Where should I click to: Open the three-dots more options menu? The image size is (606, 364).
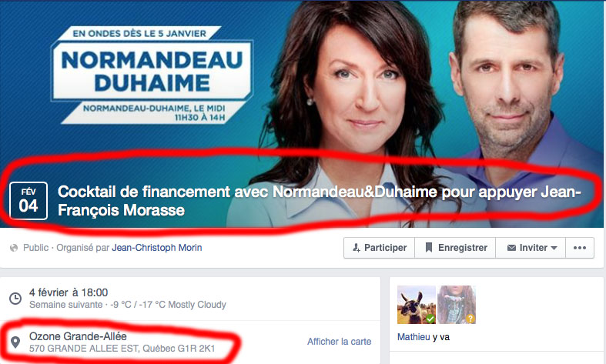click(x=580, y=248)
